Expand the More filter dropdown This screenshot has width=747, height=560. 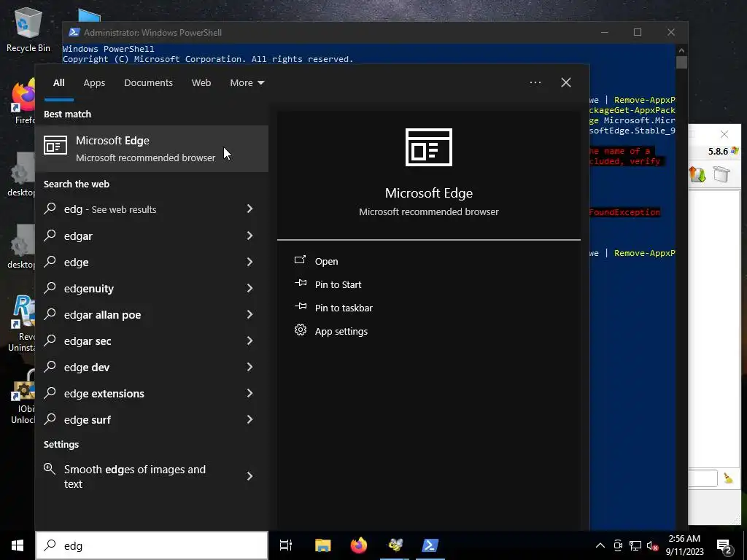point(247,82)
